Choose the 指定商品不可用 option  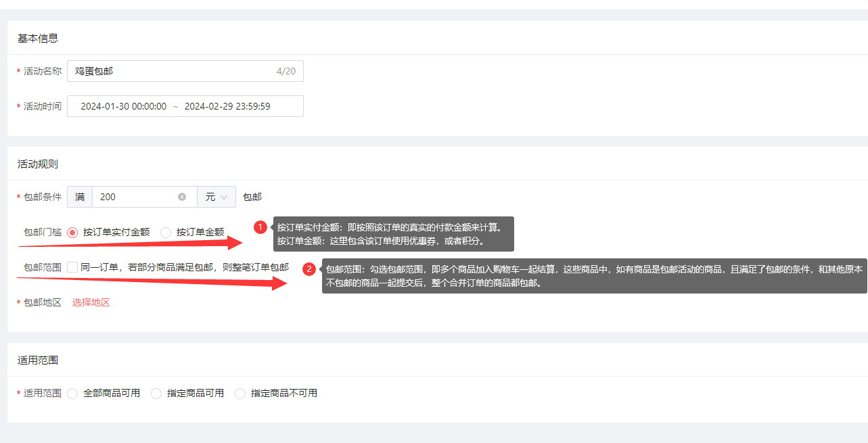coord(240,393)
